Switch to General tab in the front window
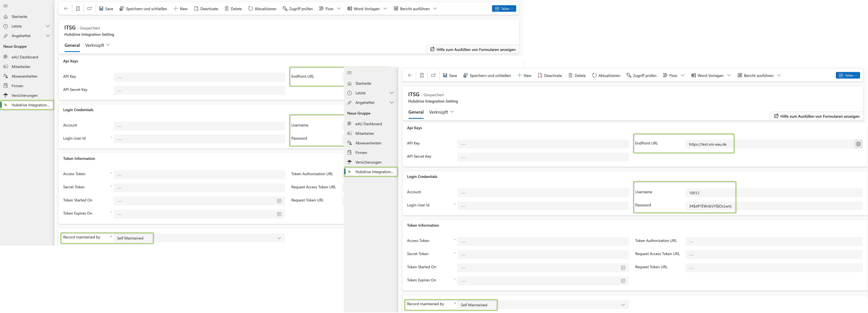Screen dimensions: 868x313 [x=416, y=112]
